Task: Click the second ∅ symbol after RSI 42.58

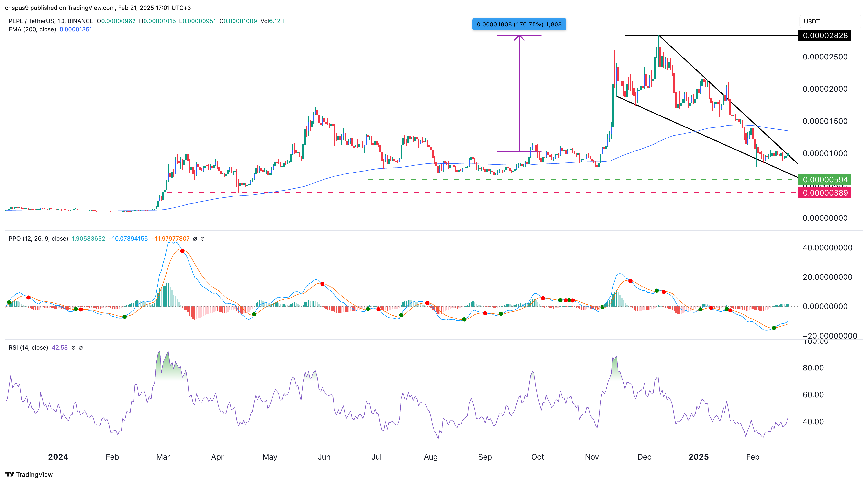Action: tap(81, 348)
